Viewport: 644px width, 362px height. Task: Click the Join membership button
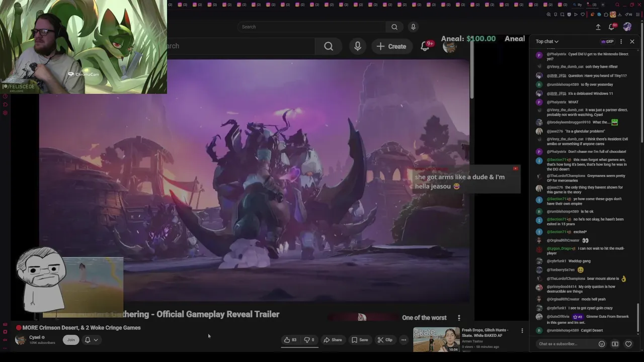[x=71, y=340]
